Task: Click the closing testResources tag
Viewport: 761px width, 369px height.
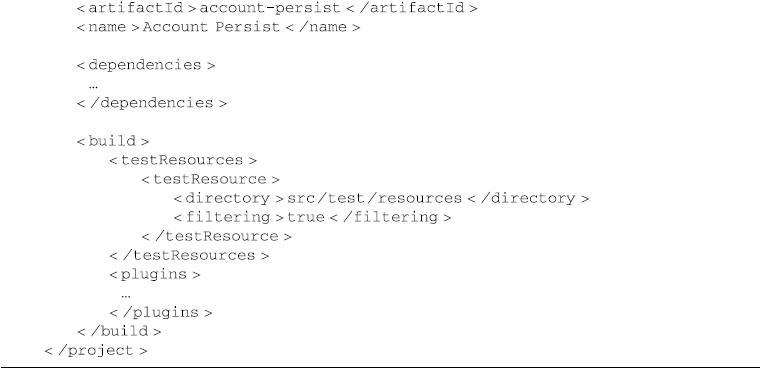Action: coord(189,255)
